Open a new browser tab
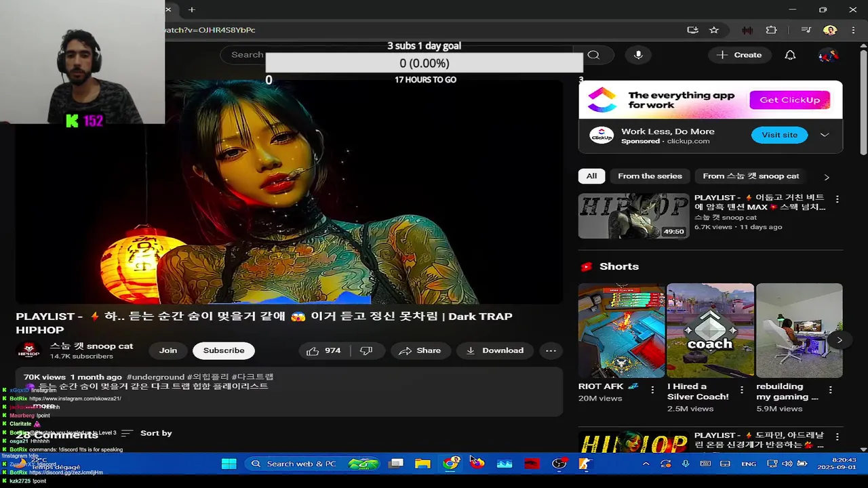 (x=191, y=9)
